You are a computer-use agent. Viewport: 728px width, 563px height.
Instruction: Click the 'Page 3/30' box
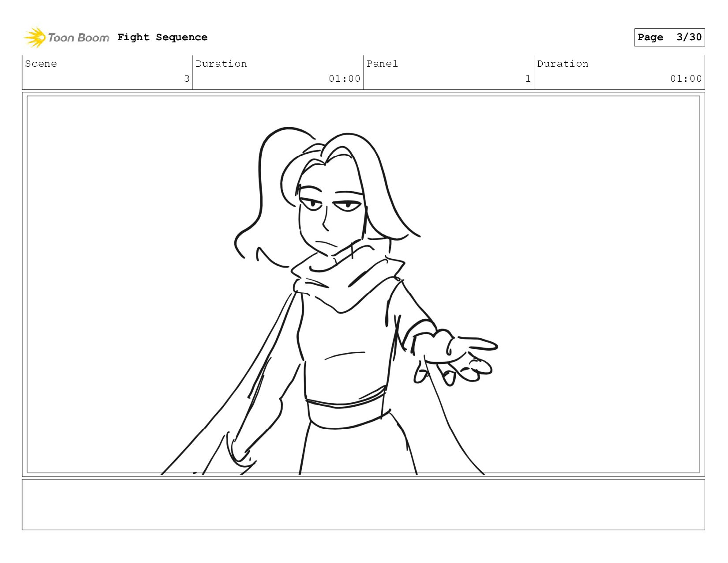[669, 37]
